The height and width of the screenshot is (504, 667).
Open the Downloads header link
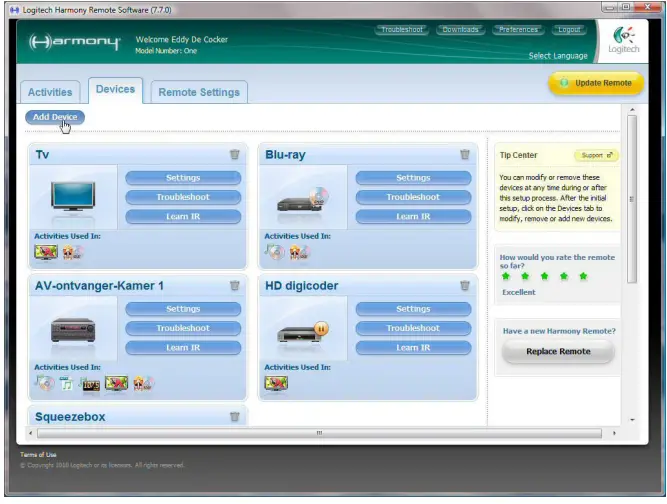point(460,30)
